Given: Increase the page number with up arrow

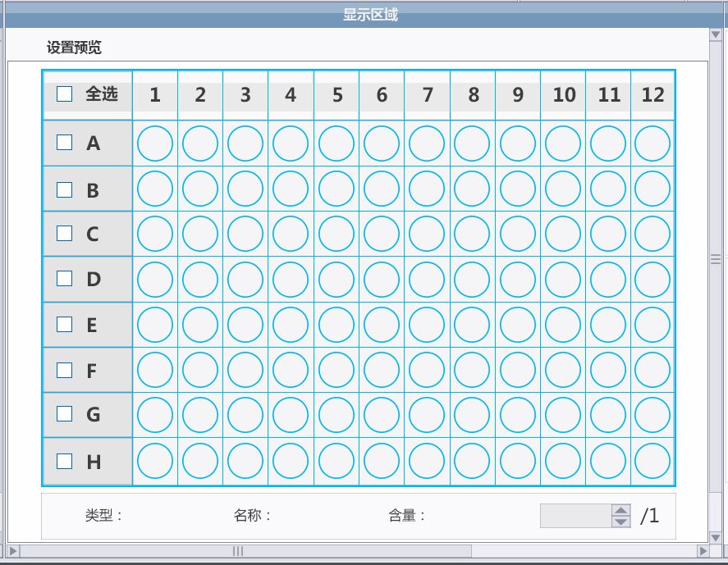Looking at the screenshot, I should (621, 510).
